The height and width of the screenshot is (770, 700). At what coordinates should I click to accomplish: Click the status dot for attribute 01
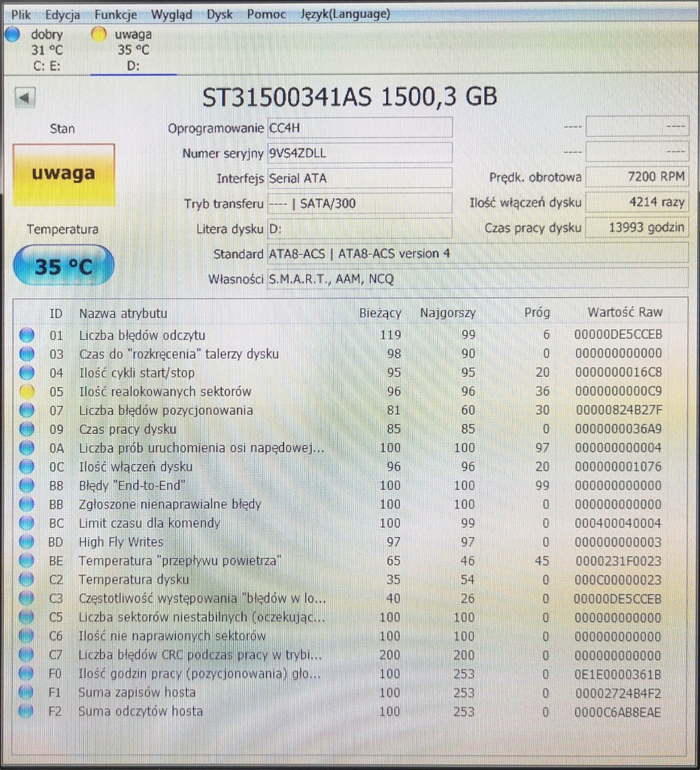27,335
